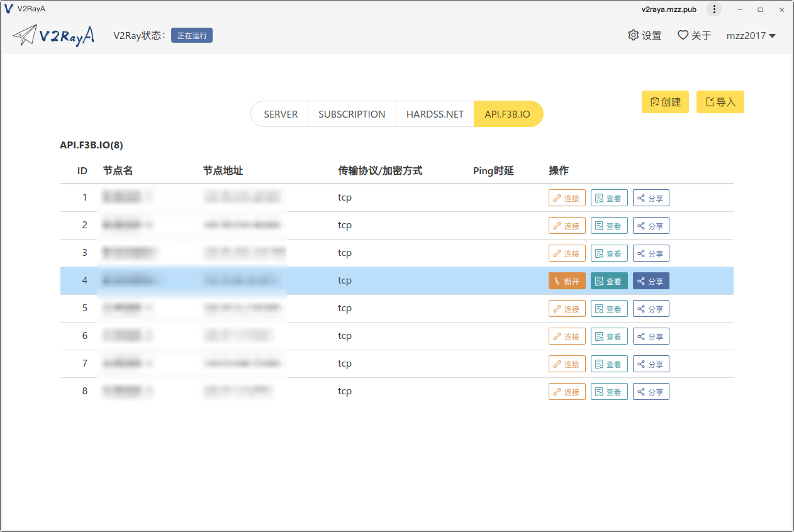View details of node 2
The height and width of the screenshot is (532, 794).
click(609, 226)
